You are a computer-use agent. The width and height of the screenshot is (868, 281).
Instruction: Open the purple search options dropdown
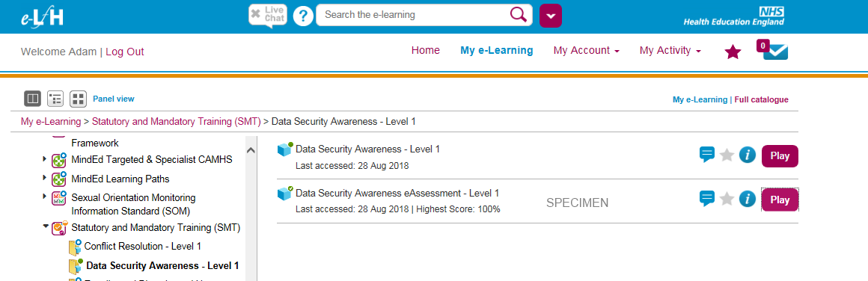tap(550, 16)
